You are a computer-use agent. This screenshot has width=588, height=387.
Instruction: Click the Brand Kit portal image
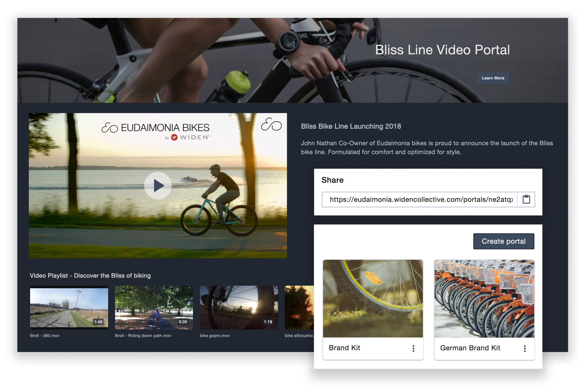(373, 299)
